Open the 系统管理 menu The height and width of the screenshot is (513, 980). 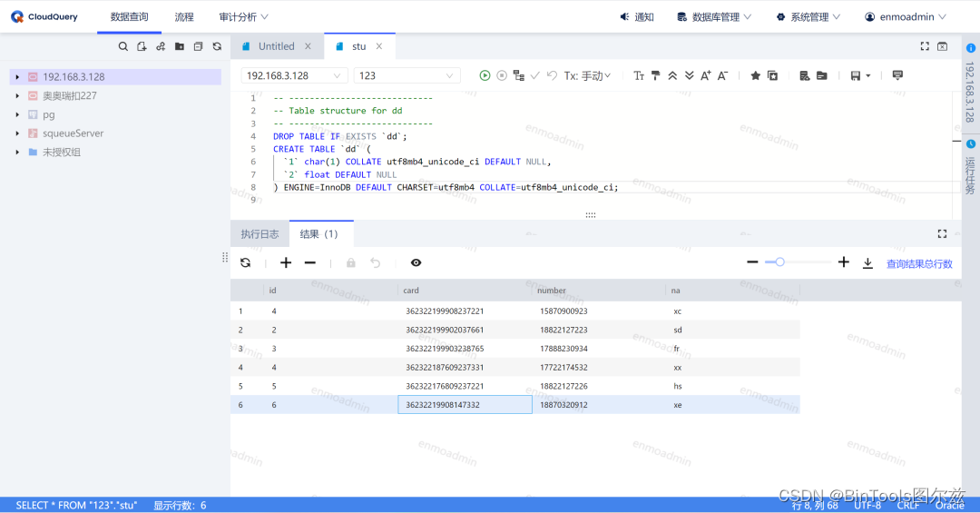pos(808,17)
